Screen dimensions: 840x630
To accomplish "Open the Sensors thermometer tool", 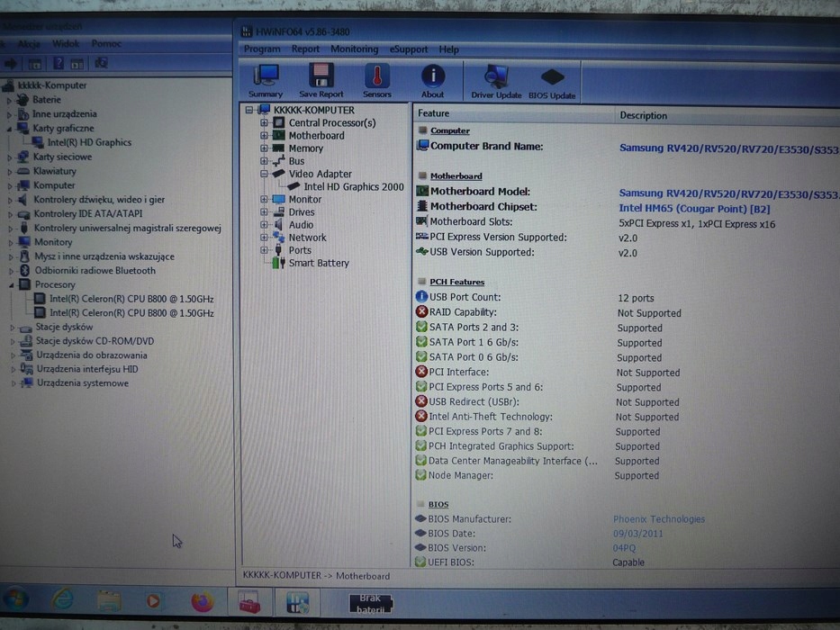I will (x=376, y=81).
